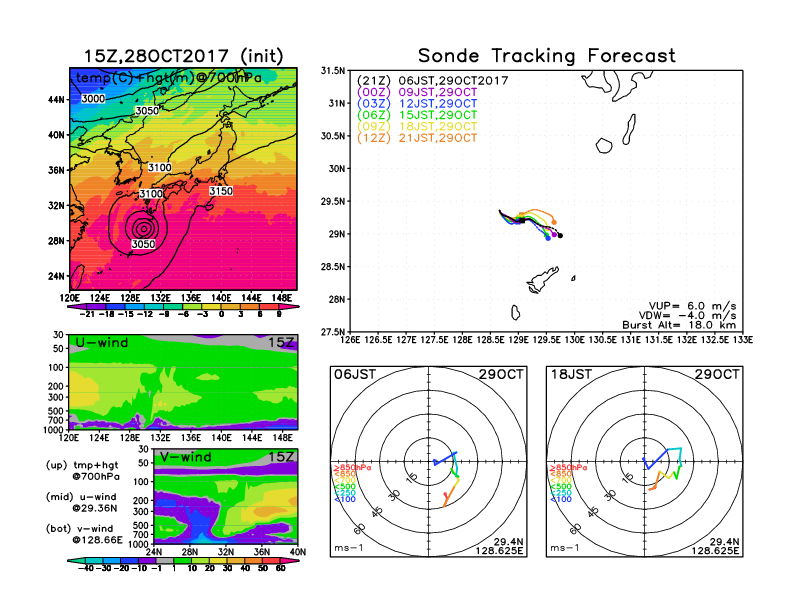This screenshot has width=792, height=612.
Task: Click the black launch square on the sonde tracks
Action: tap(522, 220)
